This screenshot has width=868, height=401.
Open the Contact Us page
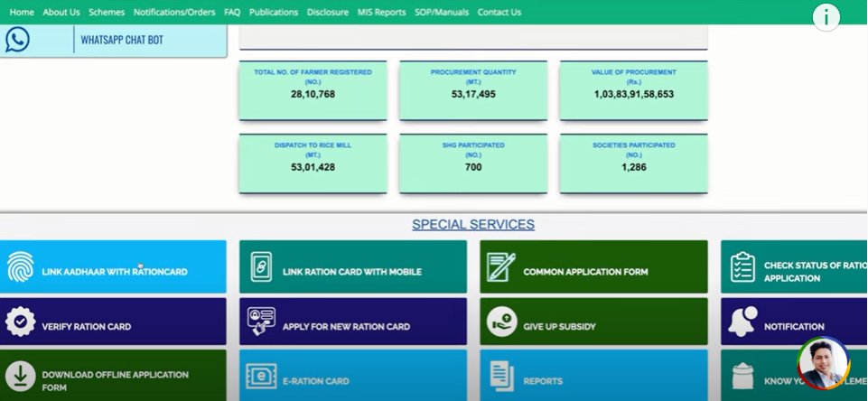(499, 13)
